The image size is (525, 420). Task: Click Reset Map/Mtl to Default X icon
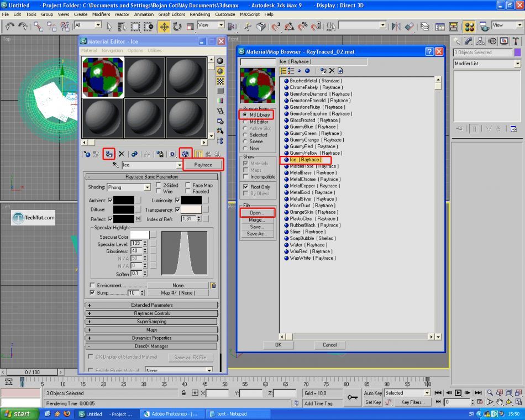point(122,154)
